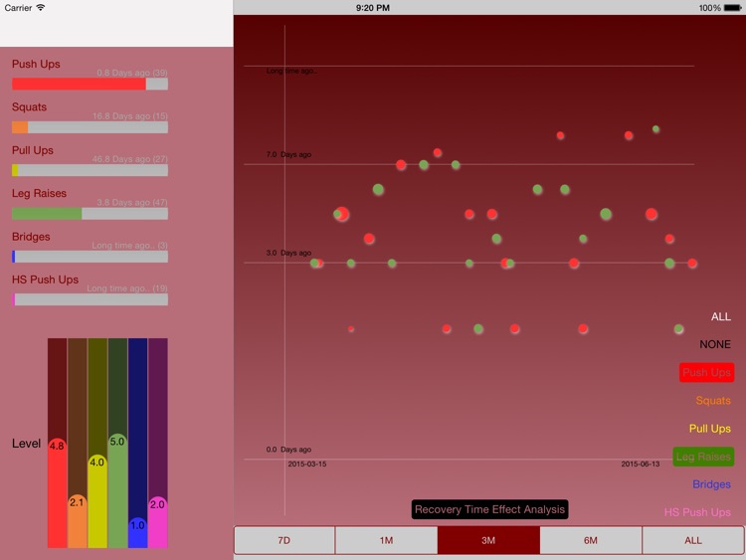Tap the blue level bar showing 1.0

[137, 532]
